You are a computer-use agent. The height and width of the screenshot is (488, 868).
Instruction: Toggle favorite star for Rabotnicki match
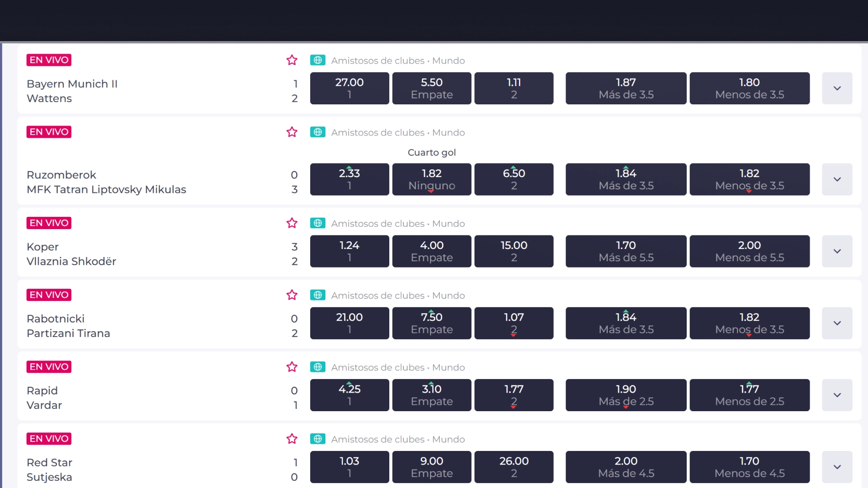(x=292, y=295)
